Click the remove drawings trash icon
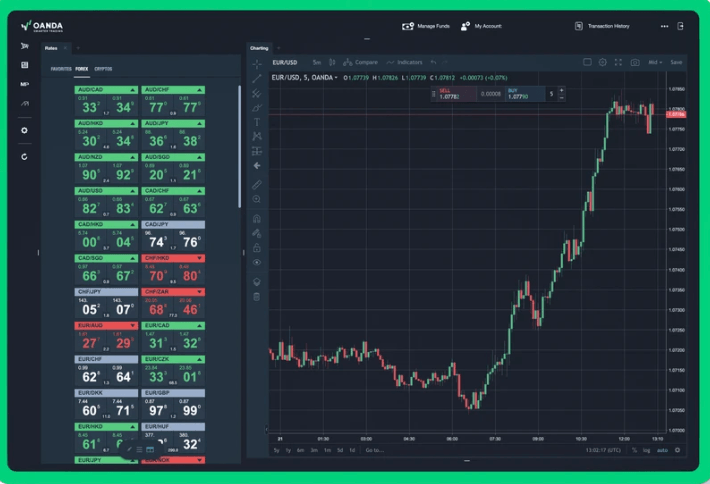The image size is (710, 484). (257, 297)
